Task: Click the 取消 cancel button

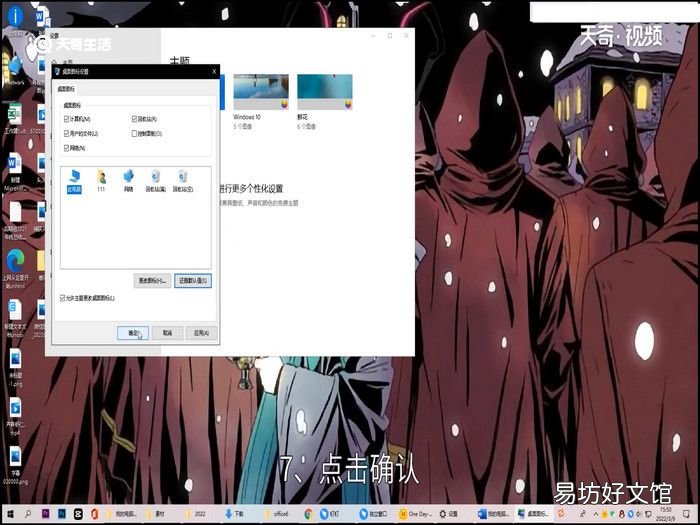Action: coord(167,333)
